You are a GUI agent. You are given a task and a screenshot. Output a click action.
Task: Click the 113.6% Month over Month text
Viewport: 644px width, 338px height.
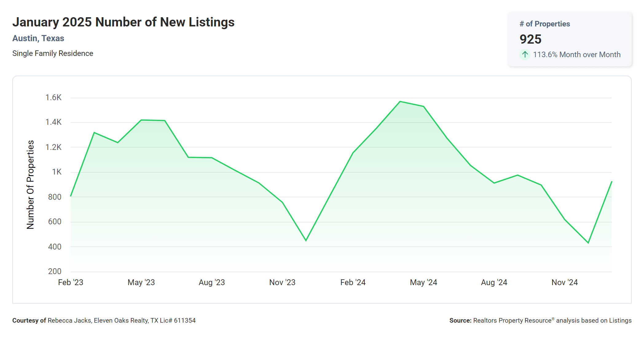[x=576, y=55]
